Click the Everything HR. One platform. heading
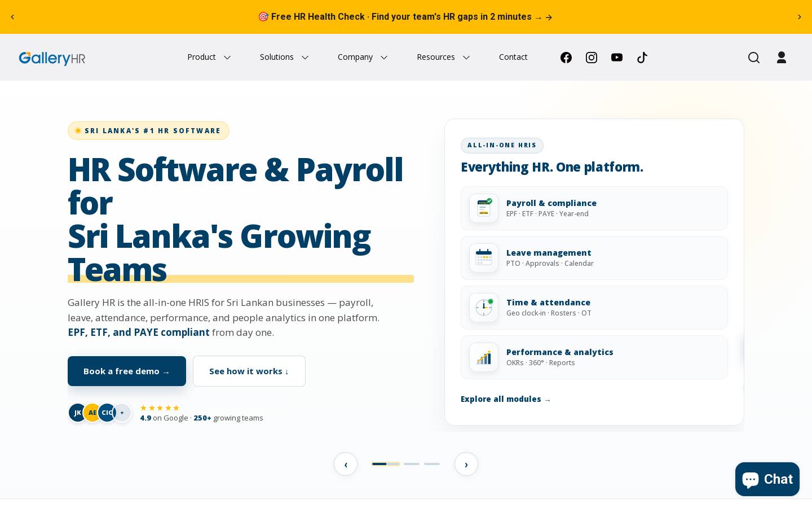The width and height of the screenshot is (812, 508). pyautogui.click(x=552, y=167)
